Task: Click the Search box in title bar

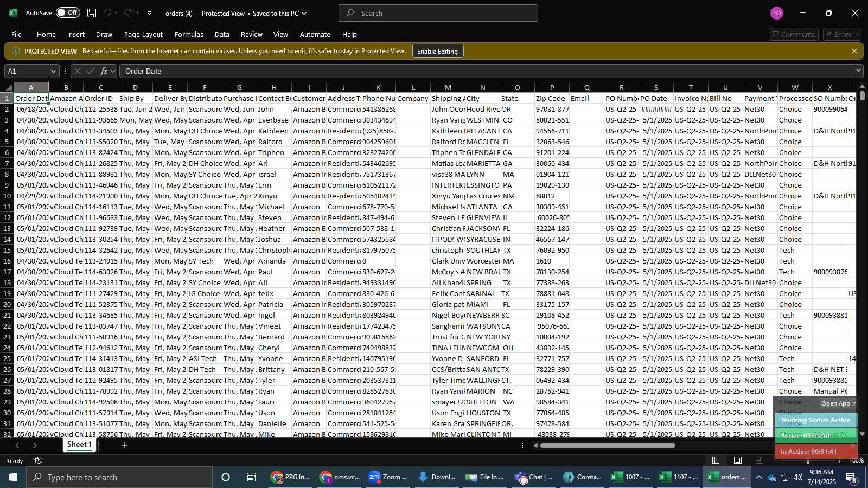Action: [438, 13]
